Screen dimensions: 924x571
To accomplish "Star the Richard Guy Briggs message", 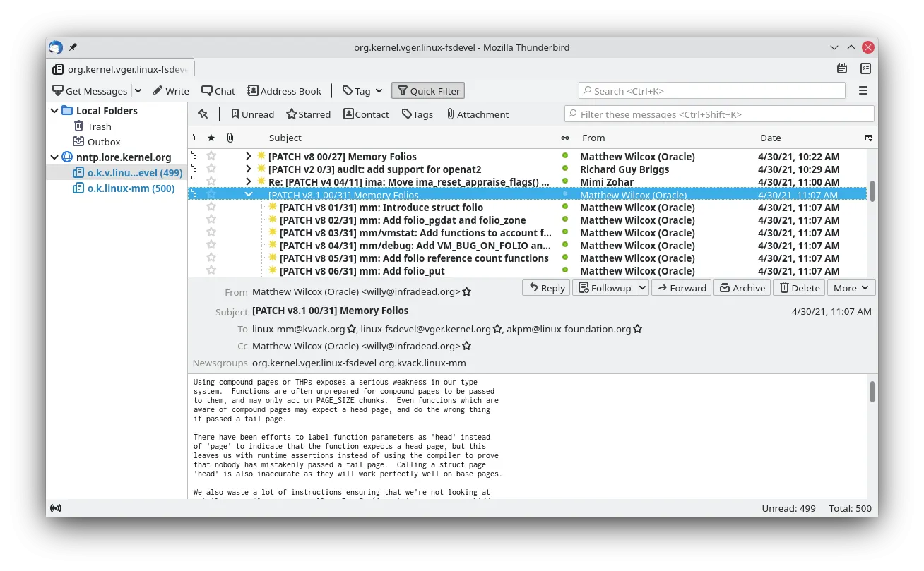I will (x=211, y=169).
